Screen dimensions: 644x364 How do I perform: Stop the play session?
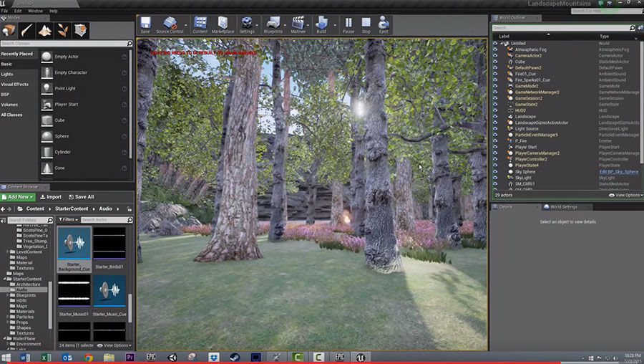366,25
